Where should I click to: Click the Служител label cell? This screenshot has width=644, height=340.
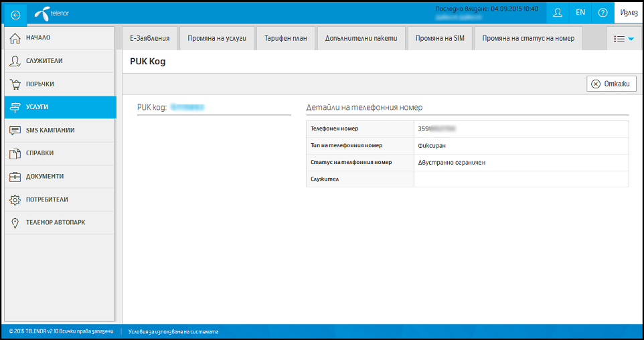(360, 179)
